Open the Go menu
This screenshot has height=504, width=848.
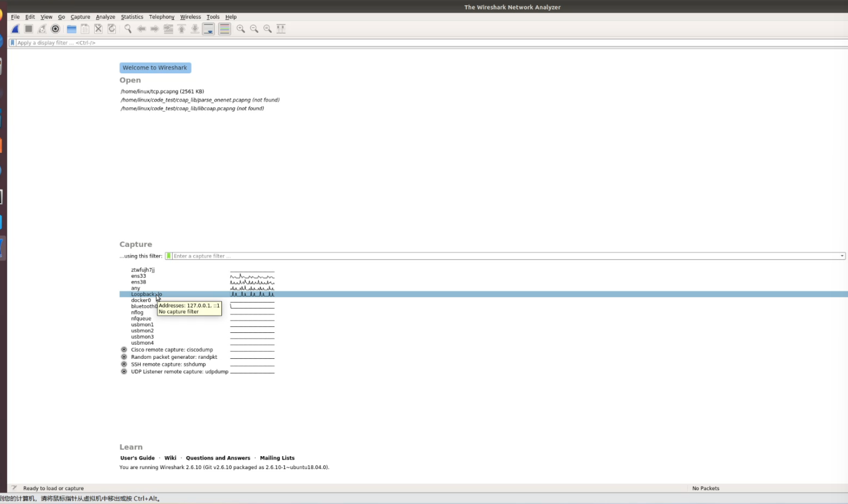[61, 17]
